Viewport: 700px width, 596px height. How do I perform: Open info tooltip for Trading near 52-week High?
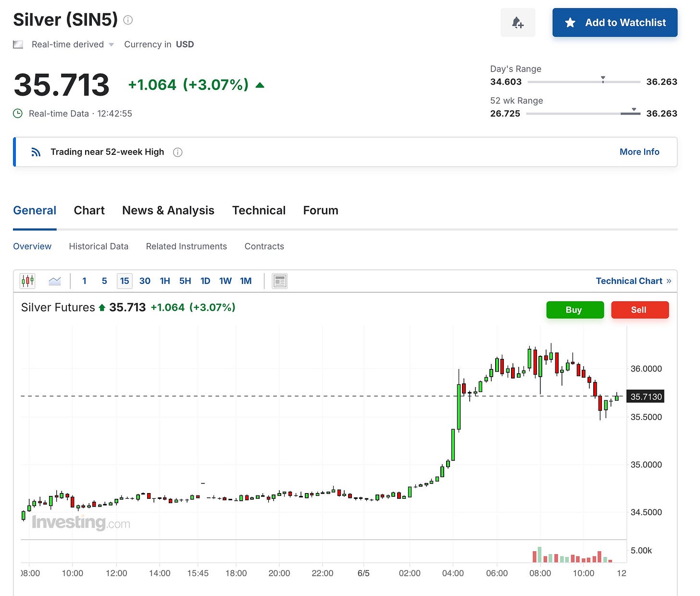point(177,152)
